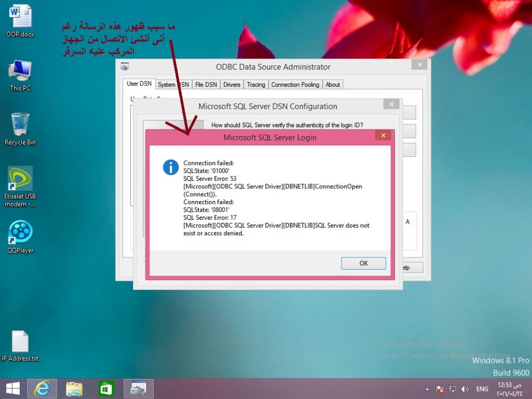The image size is (532, 399).
Task: Open the volume speaker tray icon
Action: 465,389
